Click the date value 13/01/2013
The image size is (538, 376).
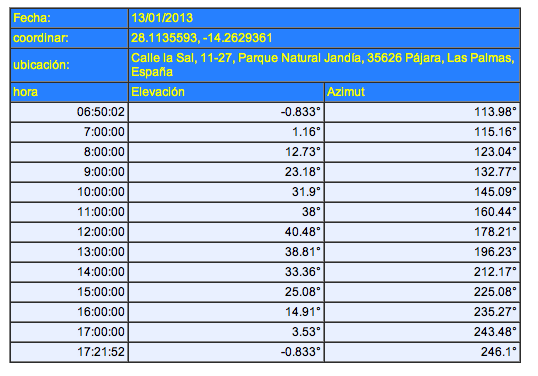point(162,18)
